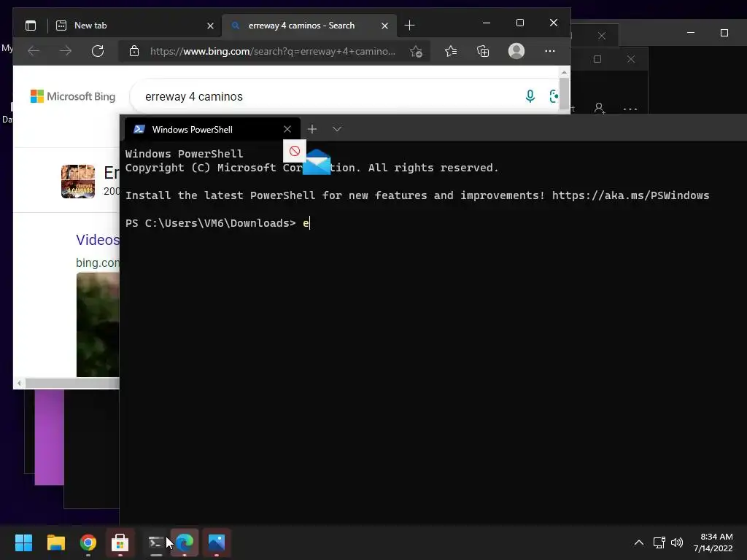Close the Windows PowerShell tab

pos(287,130)
